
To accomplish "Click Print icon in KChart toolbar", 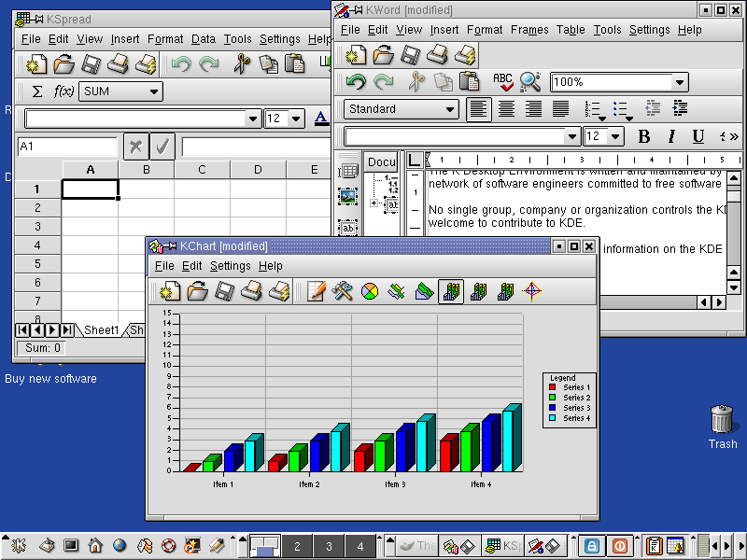I will [x=251, y=291].
